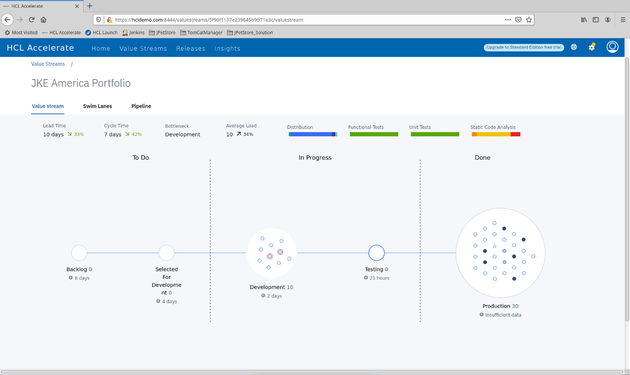Click the Lead Time 10 days value
This screenshot has height=375, width=630.
click(53, 134)
